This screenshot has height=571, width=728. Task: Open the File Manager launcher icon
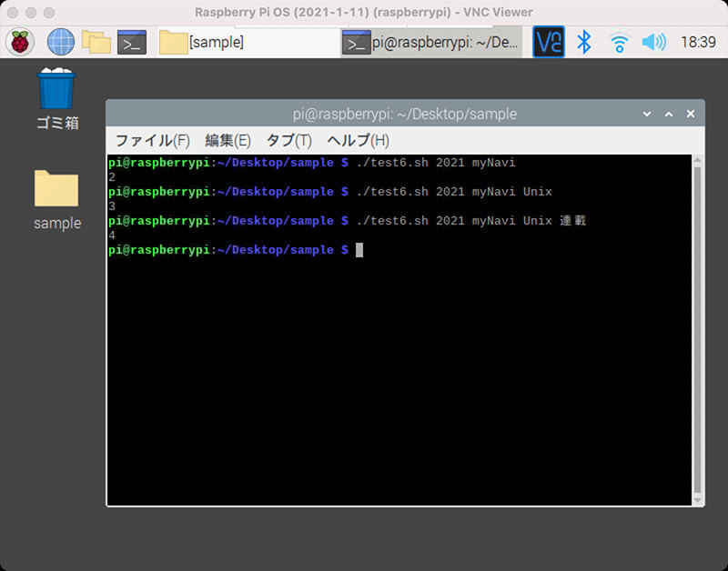(x=96, y=42)
